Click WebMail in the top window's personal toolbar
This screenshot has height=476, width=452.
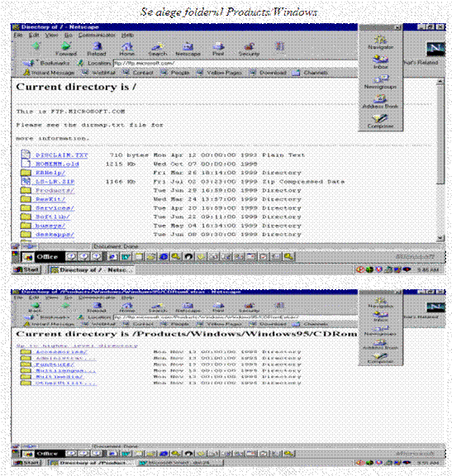[99, 73]
